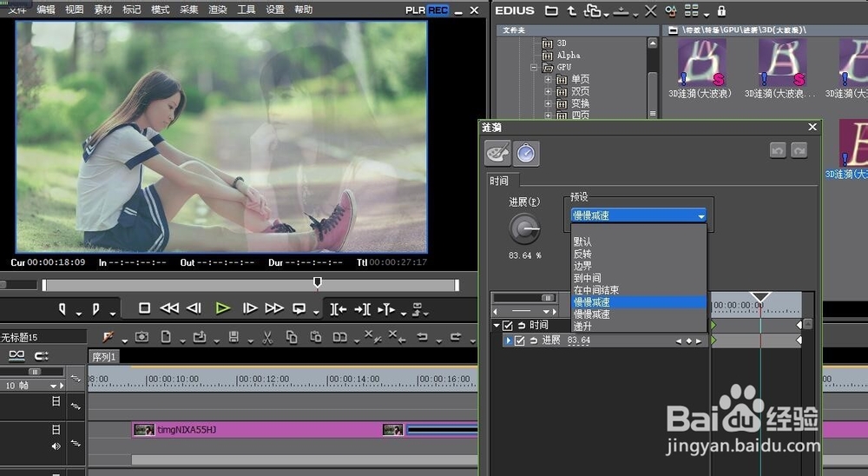868x476 pixels.
Task: Expand the 进展 row blue triangle
Action: [508, 340]
